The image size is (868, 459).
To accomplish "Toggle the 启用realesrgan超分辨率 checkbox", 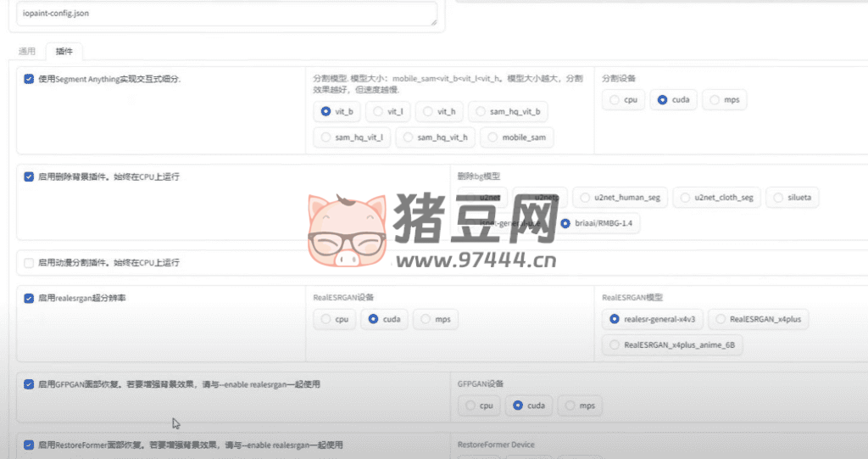I will [29, 299].
